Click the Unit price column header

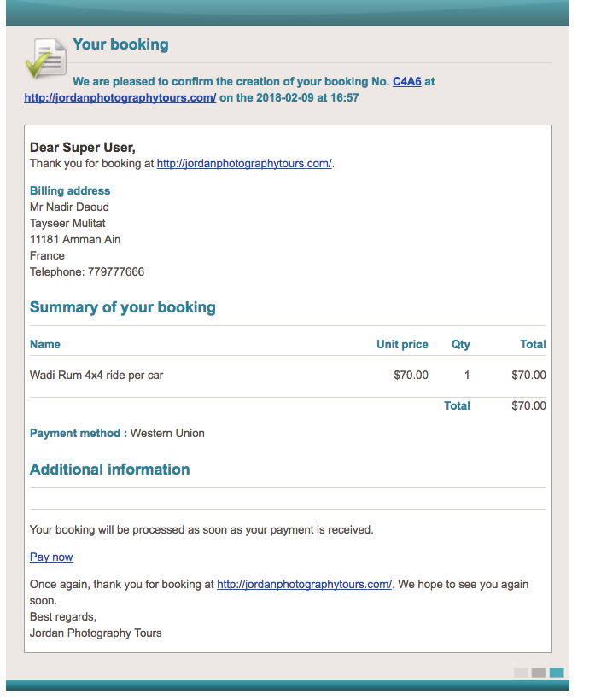(x=402, y=345)
